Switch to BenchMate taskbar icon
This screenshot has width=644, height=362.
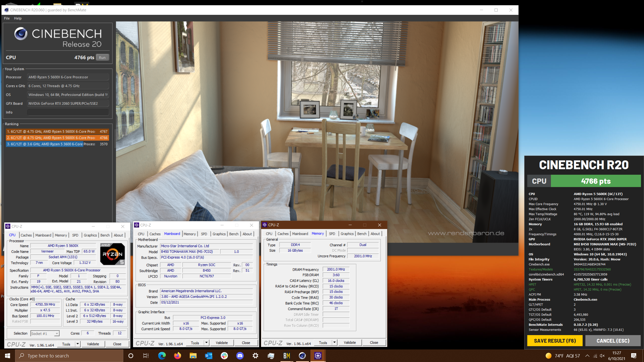pyautogui.click(x=287, y=356)
